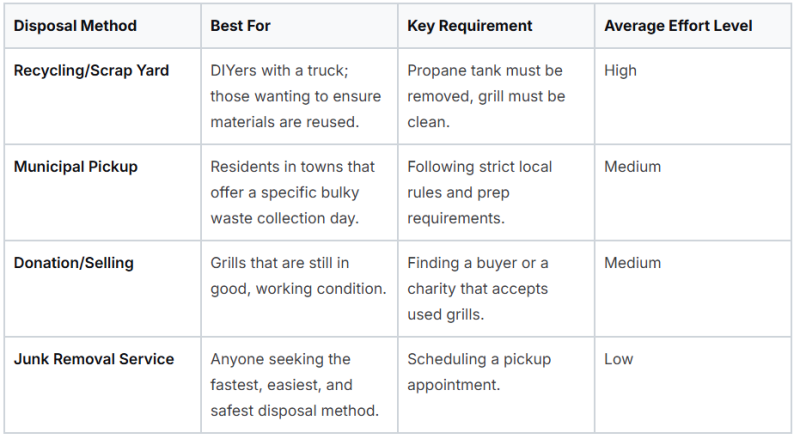Select Medium effort in Municipal Pickup row

point(633,166)
